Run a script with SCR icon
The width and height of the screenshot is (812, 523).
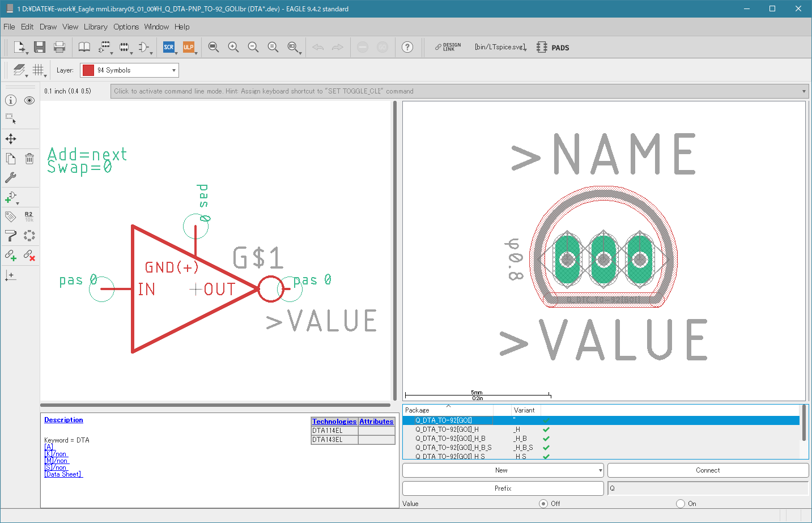click(x=168, y=47)
